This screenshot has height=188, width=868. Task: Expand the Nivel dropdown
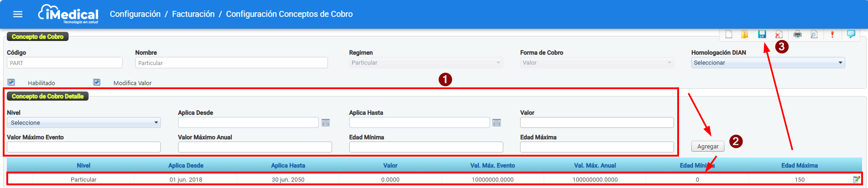(84, 123)
